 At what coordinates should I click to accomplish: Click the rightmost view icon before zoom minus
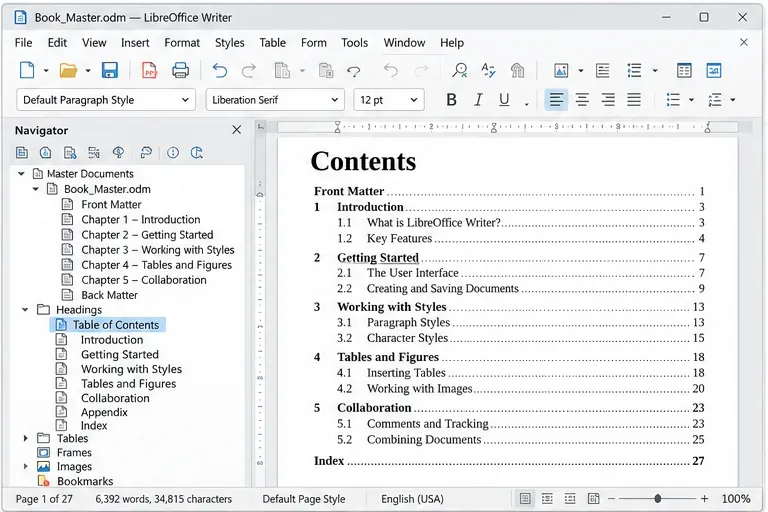tap(593, 499)
